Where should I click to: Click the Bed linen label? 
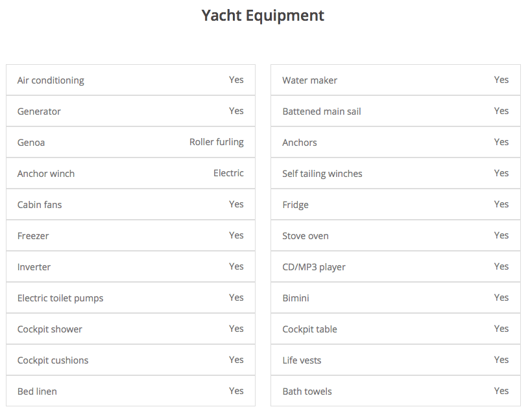[x=37, y=391]
